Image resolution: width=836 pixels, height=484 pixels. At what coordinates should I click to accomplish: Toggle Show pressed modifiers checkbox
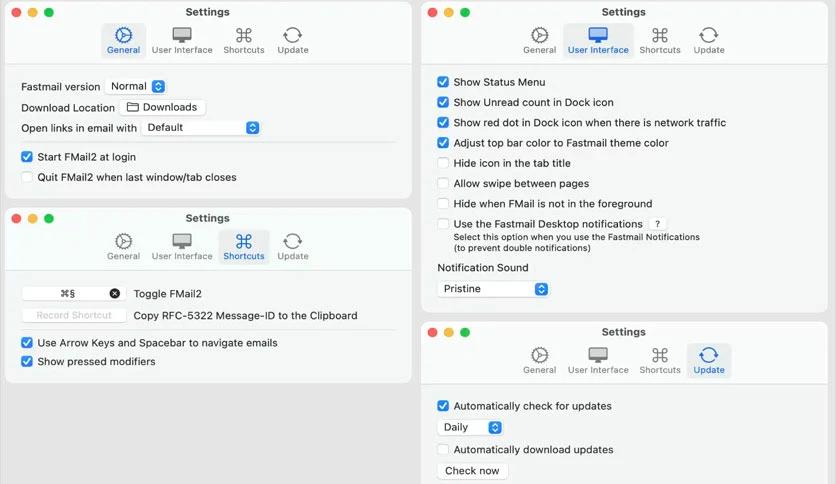coord(27,361)
